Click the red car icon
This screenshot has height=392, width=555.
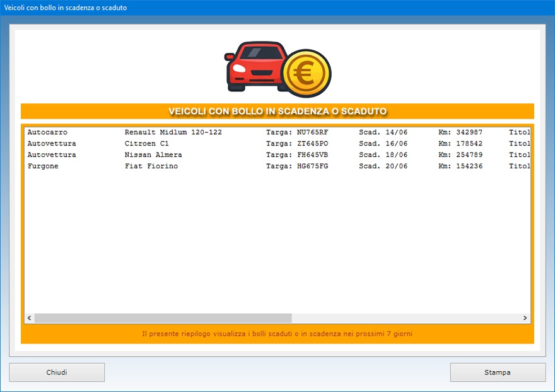pyautogui.click(x=252, y=66)
